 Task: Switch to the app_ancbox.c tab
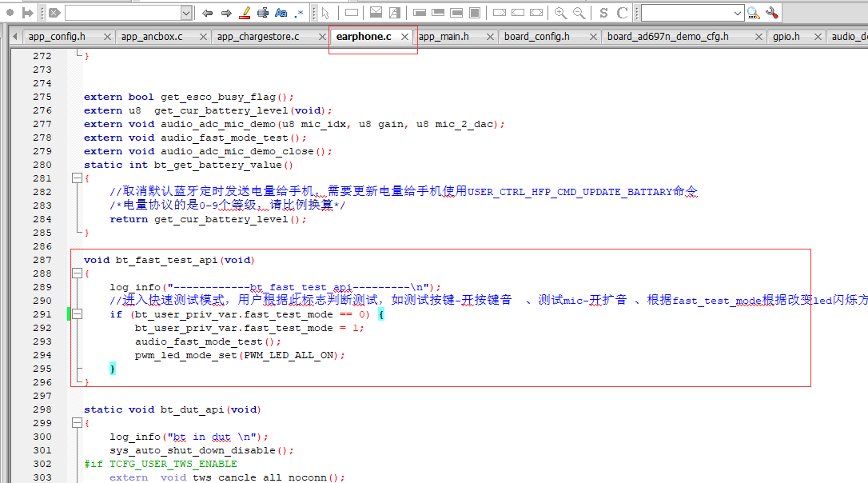(152, 37)
